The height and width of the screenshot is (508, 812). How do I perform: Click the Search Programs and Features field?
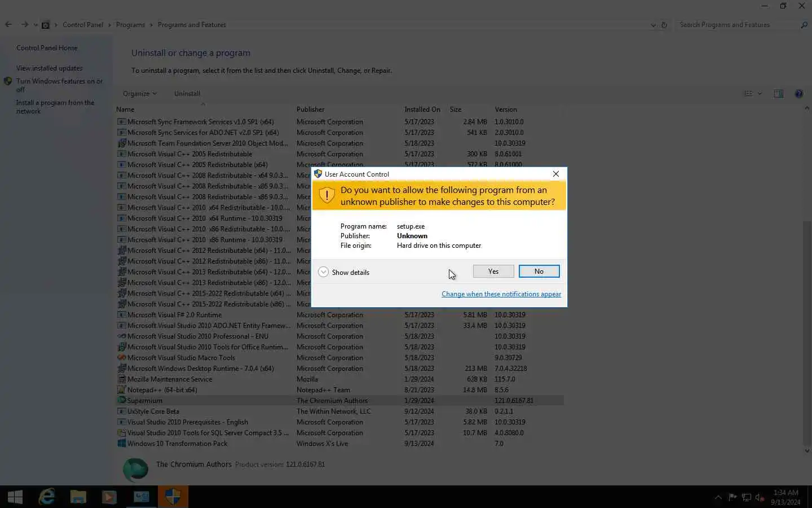(x=738, y=25)
